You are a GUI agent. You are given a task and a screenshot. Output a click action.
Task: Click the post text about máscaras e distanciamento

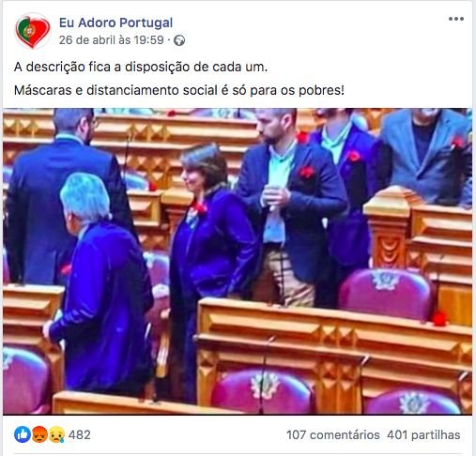click(179, 90)
